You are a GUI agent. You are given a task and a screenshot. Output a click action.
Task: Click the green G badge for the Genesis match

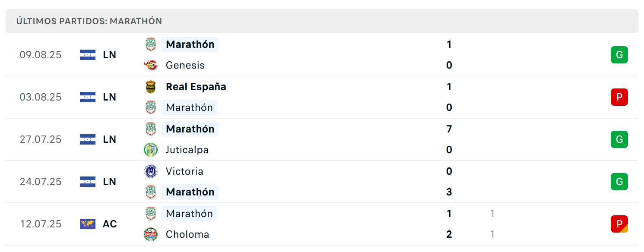pos(619,55)
